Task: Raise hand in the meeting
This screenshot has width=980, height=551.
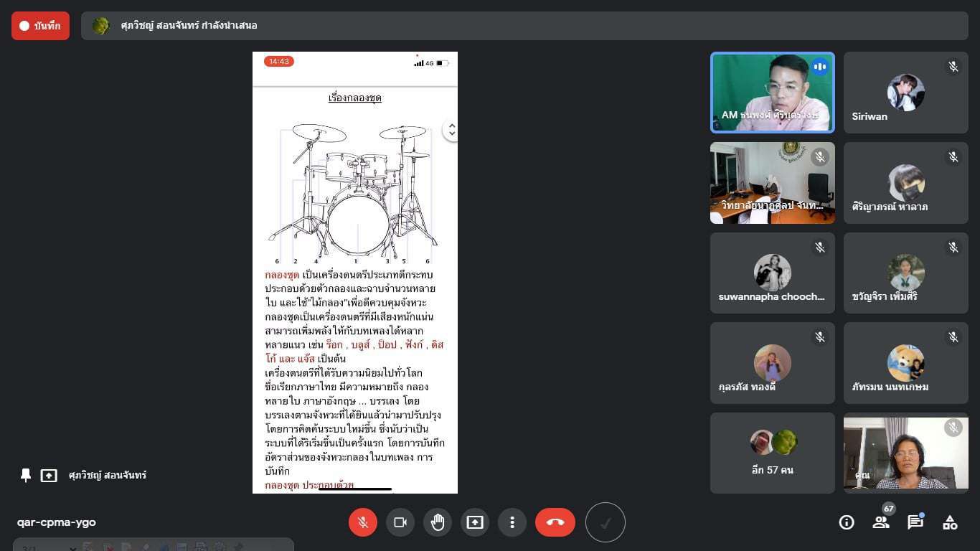Action: [x=438, y=522]
